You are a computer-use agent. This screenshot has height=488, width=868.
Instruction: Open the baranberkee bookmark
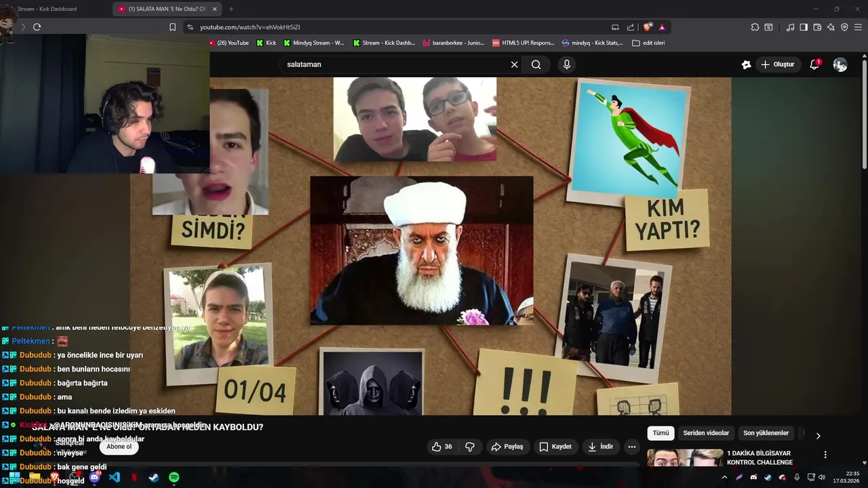point(454,43)
